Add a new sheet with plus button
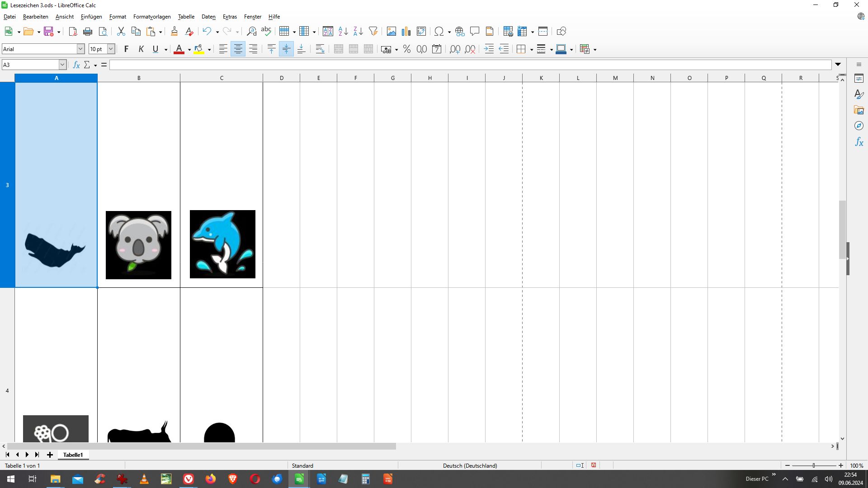868x488 pixels. tap(50, 455)
